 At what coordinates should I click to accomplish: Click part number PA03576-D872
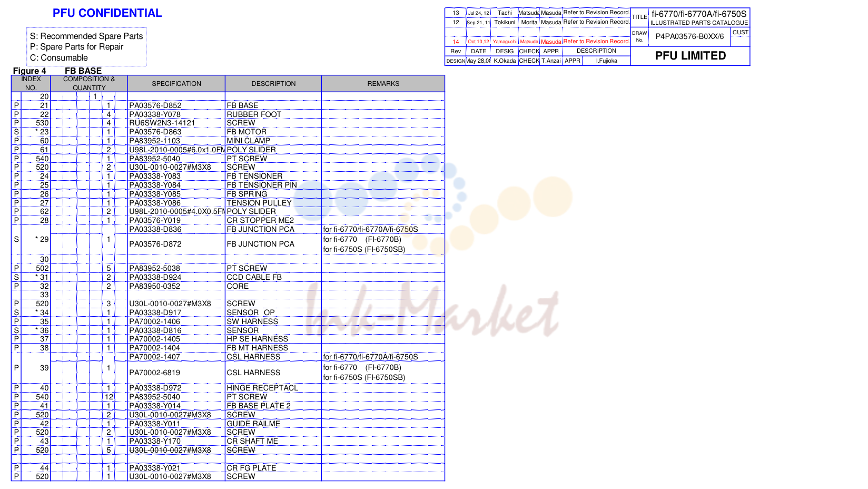(155, 244)
